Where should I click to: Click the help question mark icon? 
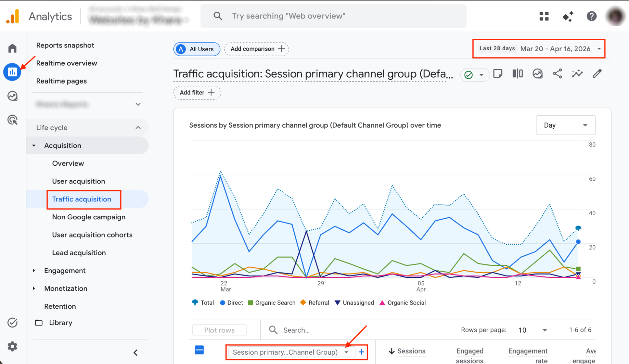point(592,16)
